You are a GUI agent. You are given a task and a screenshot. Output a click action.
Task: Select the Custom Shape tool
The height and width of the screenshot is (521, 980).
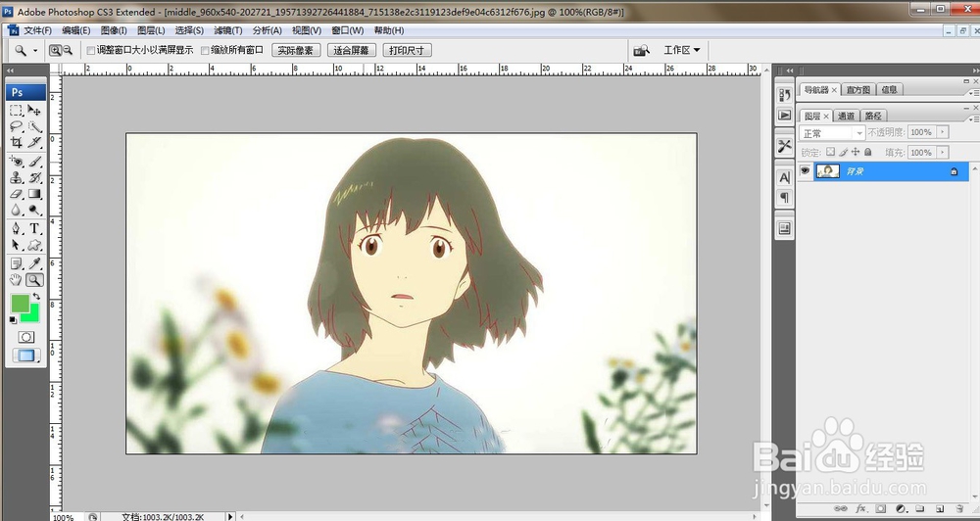click(x=34, y=245)
